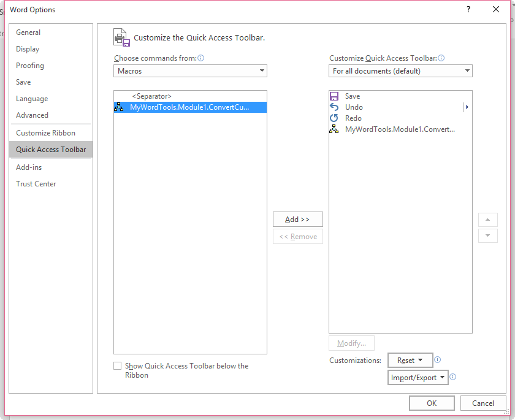
Task: Select the Undo command icon
Action: [334, 107]
